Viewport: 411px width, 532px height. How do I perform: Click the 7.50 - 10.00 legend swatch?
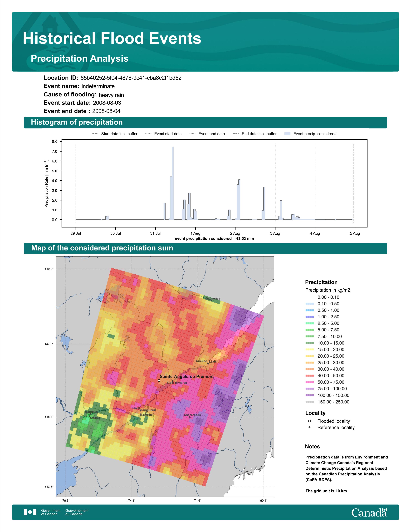click(309, 336)
